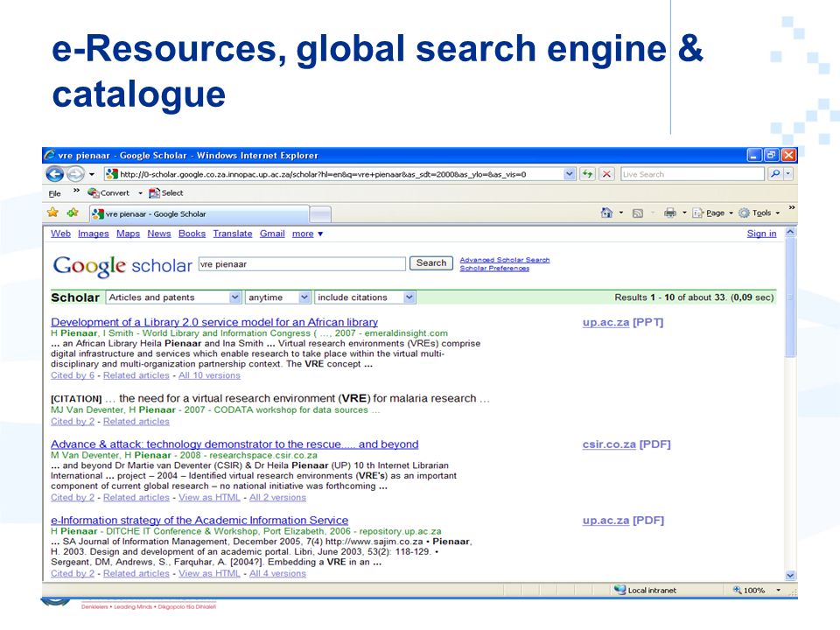Viewport: 840px width, 630px height.
Task: Submit the query with the Search button
Action: (431, 263)
